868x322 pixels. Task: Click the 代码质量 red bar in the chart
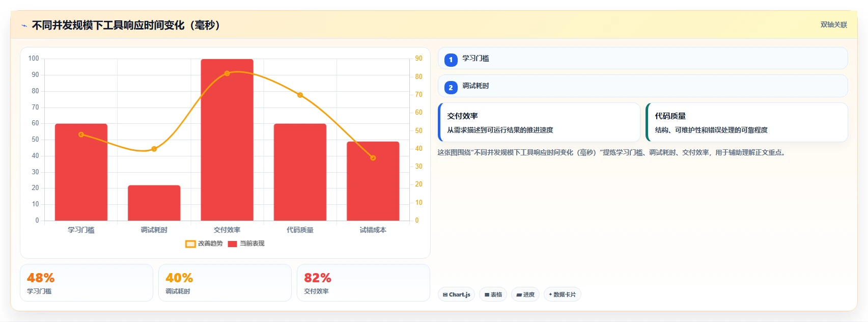[300, 172]
